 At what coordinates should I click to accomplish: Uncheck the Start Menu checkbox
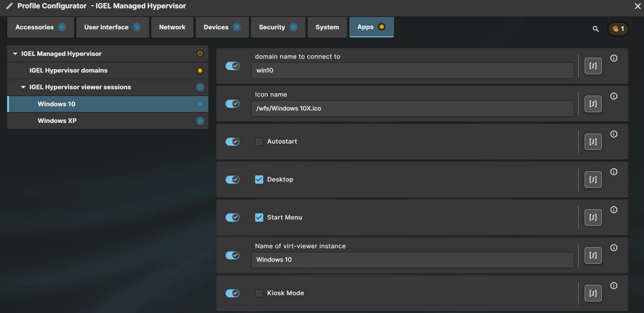click(x=259, y=218)
